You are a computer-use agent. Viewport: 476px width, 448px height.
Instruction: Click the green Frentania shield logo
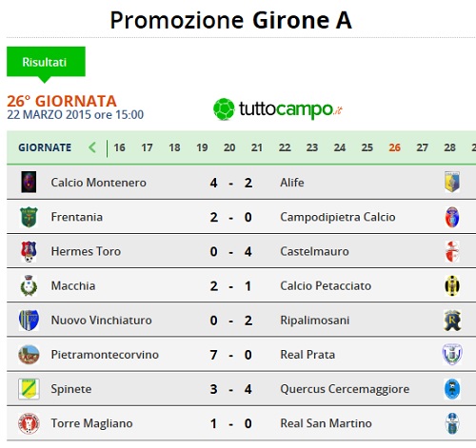[x=29, y=217]
